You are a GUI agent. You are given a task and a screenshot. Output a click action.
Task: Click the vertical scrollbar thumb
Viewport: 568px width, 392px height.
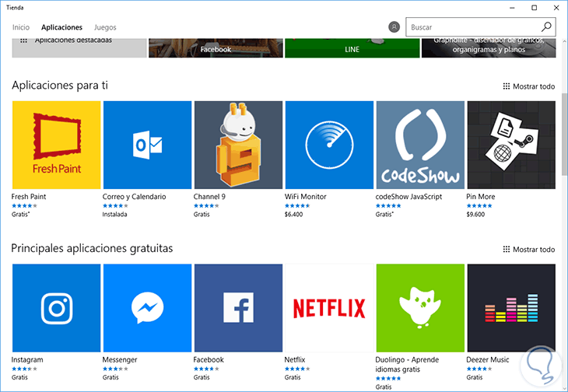(564, 134)
